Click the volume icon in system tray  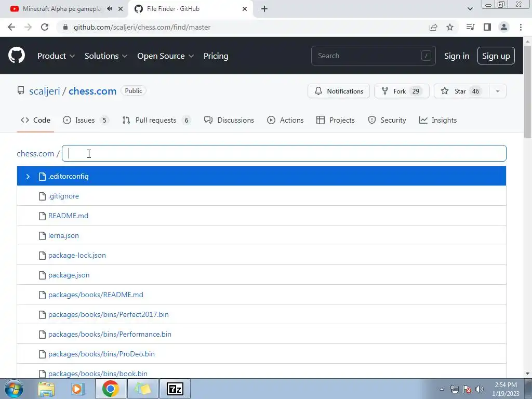click(480, 389)
